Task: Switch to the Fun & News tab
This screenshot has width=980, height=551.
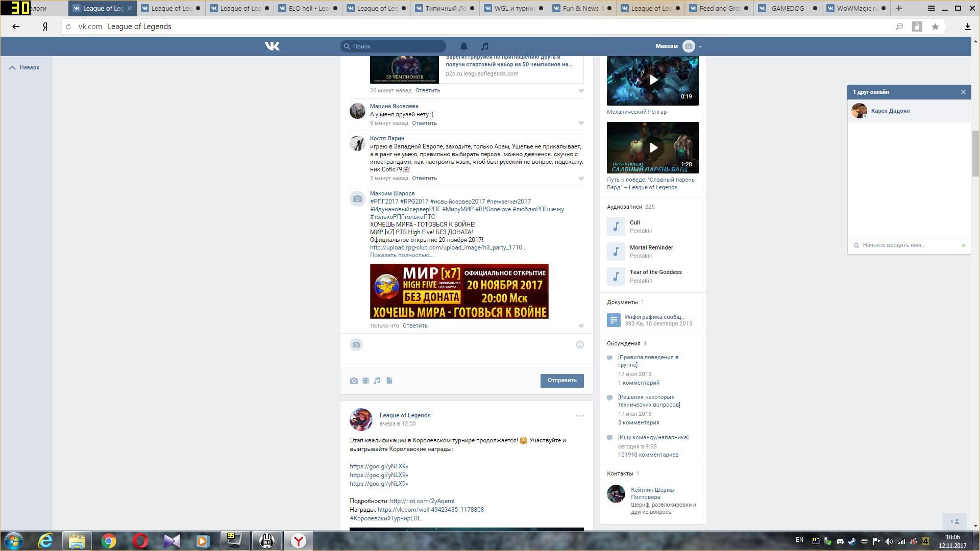Action: (581, 8)
